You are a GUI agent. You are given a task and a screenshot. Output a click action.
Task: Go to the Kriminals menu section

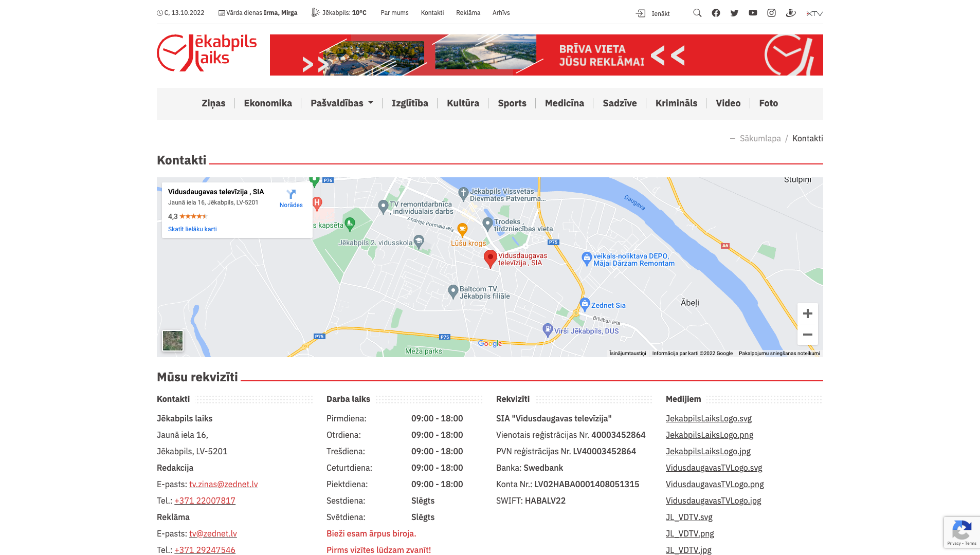tap(676, 103)
